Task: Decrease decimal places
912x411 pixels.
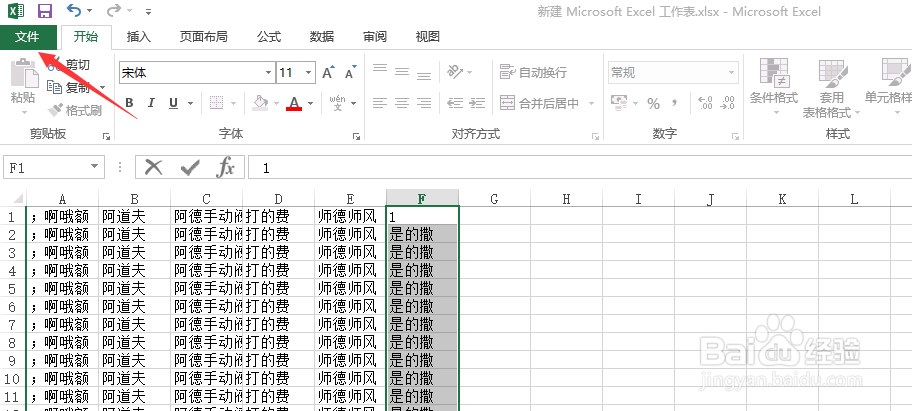Action: 727,103
